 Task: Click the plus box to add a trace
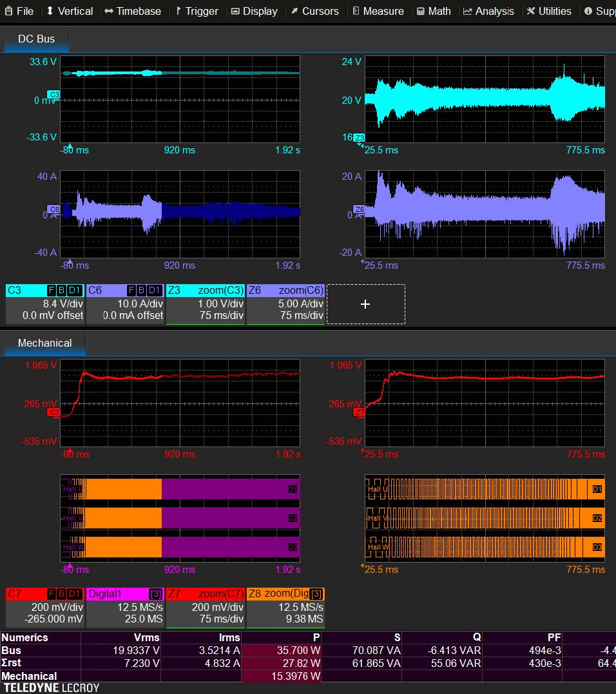click(365, 304)
